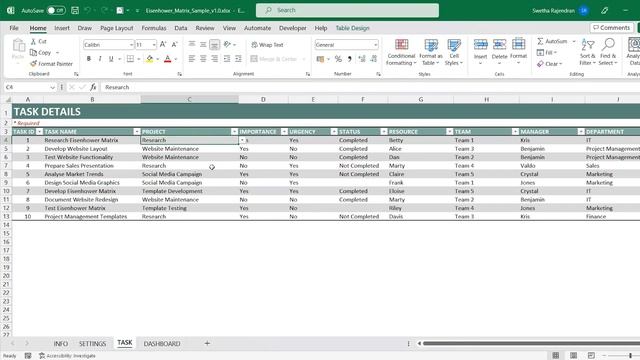This screenshot has height=360, width=640.
Task: Click the Undo arrow icon
Action: click(x=87, y=10)
